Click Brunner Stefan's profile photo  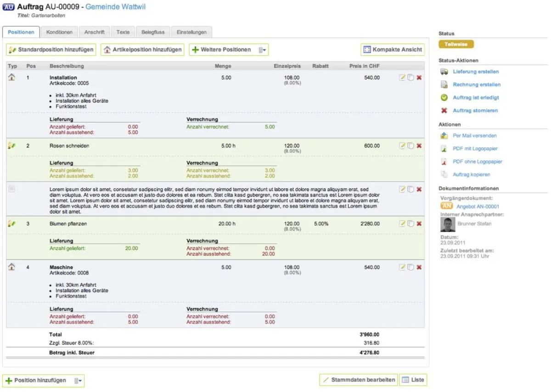point(448,224)
